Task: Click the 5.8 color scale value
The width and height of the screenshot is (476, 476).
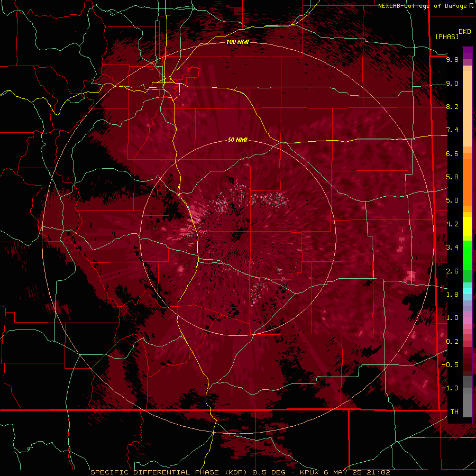Action: [x=452, y=177]
